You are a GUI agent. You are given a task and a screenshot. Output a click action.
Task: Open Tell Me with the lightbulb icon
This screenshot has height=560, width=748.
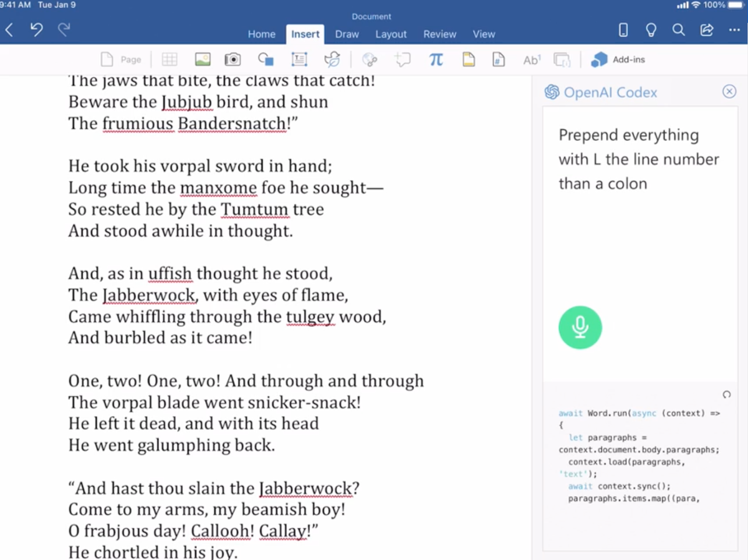(651, 29)
